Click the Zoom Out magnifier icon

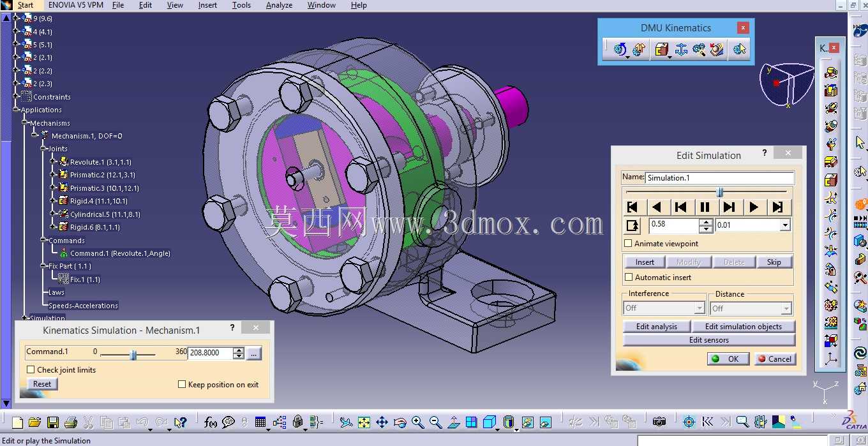[435, 422]
